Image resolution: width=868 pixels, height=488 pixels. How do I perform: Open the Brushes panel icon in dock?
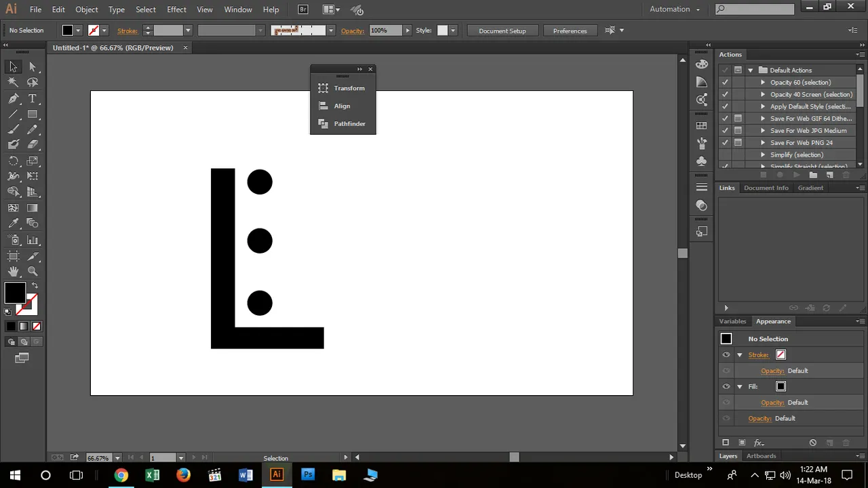click(702, 144)
